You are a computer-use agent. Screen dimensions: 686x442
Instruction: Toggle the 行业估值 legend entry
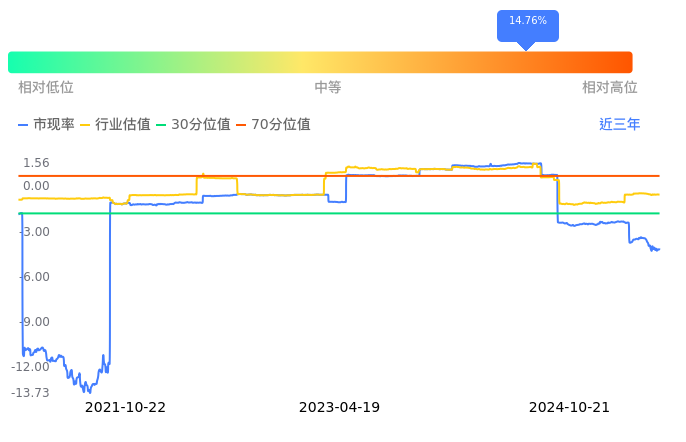click(115, 125)
